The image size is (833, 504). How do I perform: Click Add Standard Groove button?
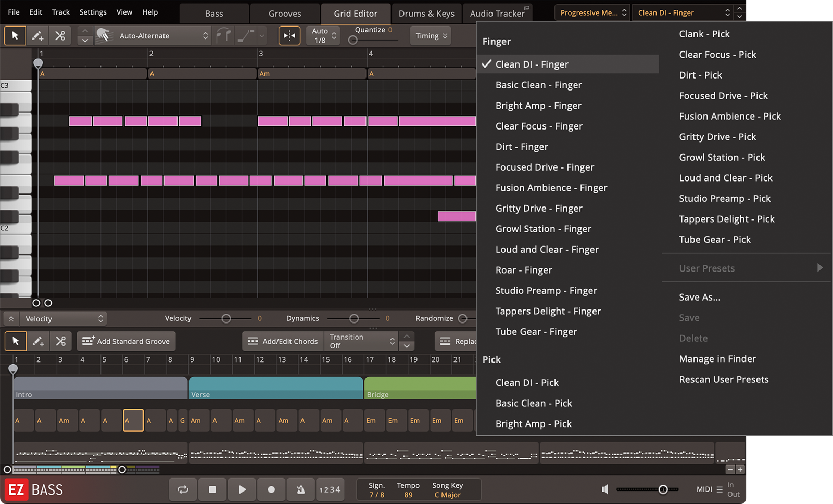point(127,341)
